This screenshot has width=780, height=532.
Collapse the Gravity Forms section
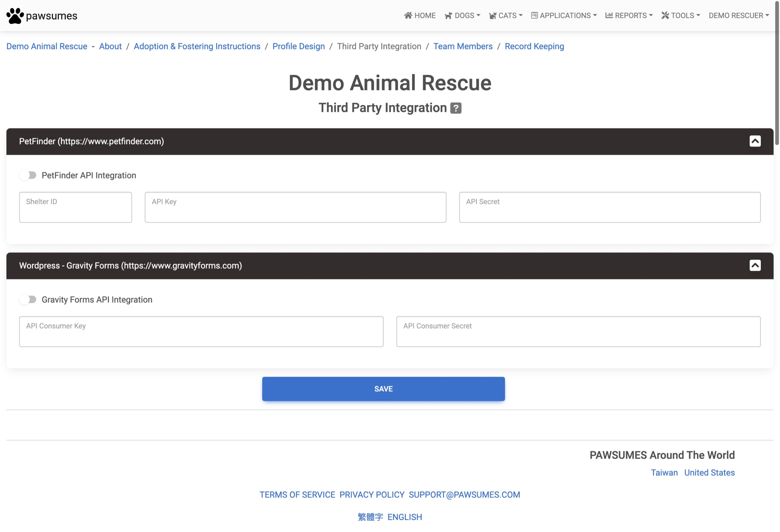(x=755, y=265)
